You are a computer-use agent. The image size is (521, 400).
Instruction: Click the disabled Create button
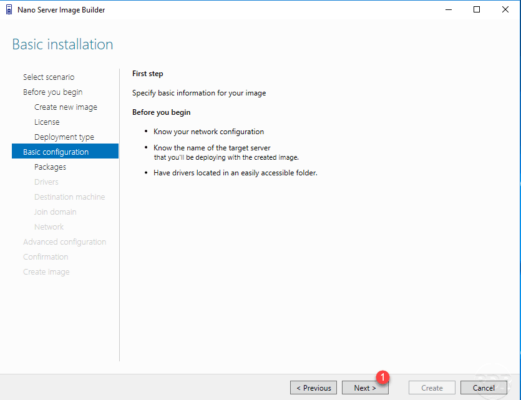[432, 388]
